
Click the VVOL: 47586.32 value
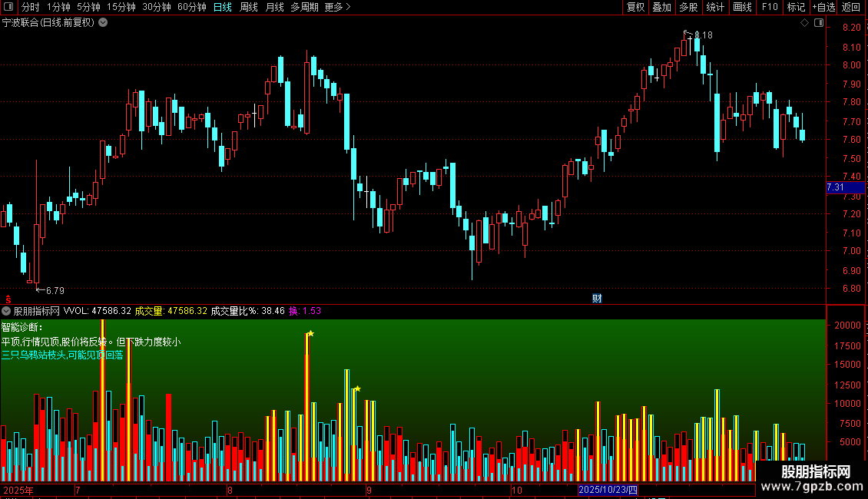98,311
